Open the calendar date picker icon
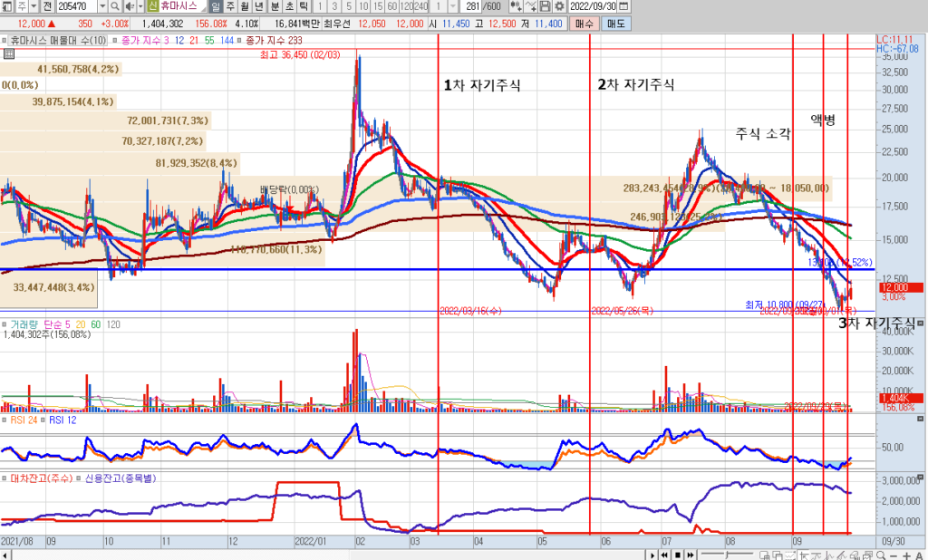The image size is (928, 560). point(625,6)
